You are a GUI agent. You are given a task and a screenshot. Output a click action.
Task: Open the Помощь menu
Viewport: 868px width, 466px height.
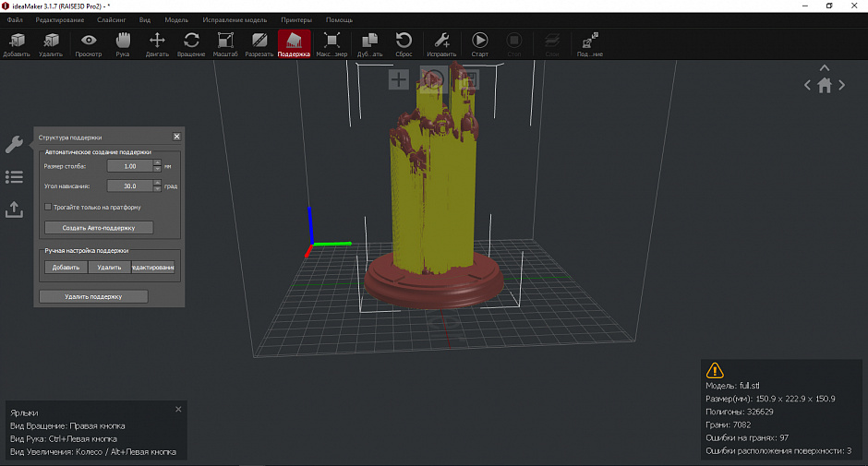pos(339,20)
